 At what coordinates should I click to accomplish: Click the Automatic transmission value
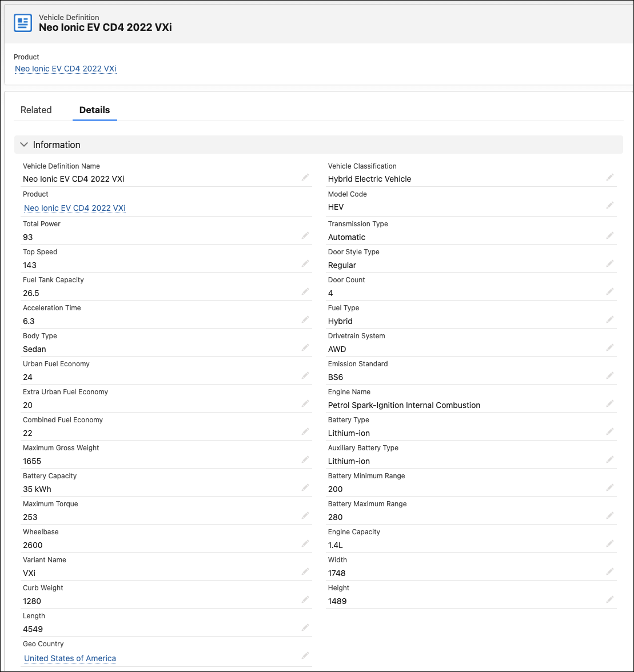point(347,238)
